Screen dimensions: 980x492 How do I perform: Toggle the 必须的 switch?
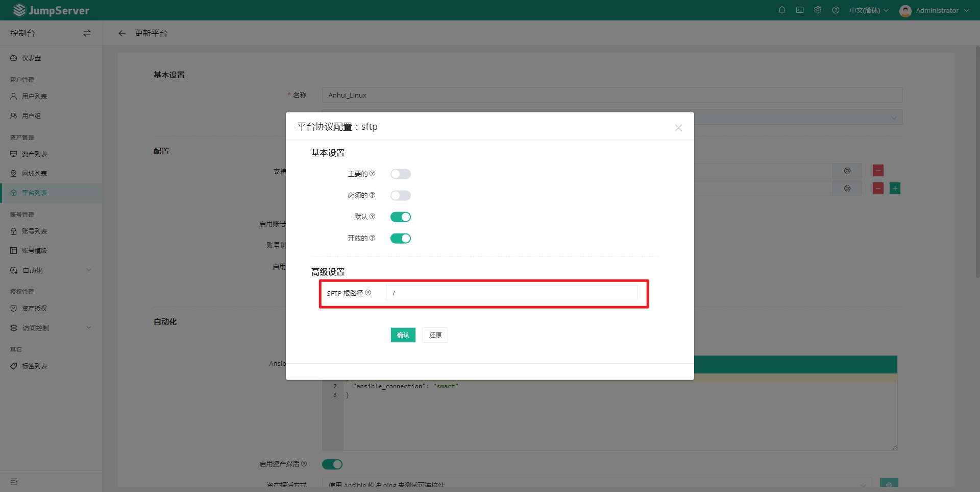[400, 196]
